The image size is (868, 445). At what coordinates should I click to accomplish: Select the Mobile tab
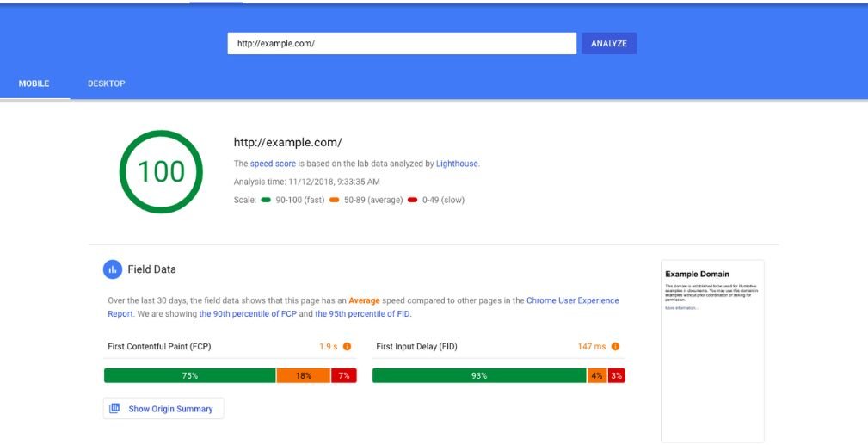coord(34,83)
